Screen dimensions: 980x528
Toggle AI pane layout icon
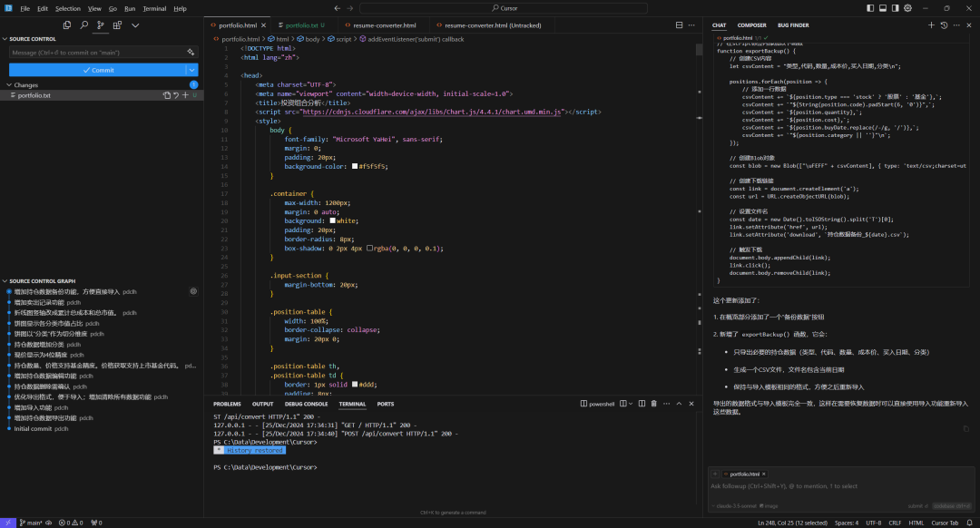coord(895,8)
